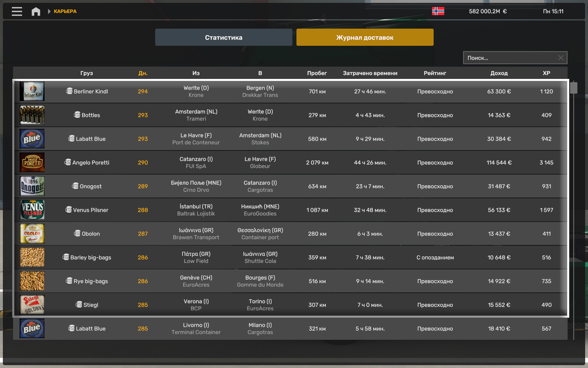The image size is (588, 368).
Task: Sort by the В destination column header
Action: pos(260,73)
